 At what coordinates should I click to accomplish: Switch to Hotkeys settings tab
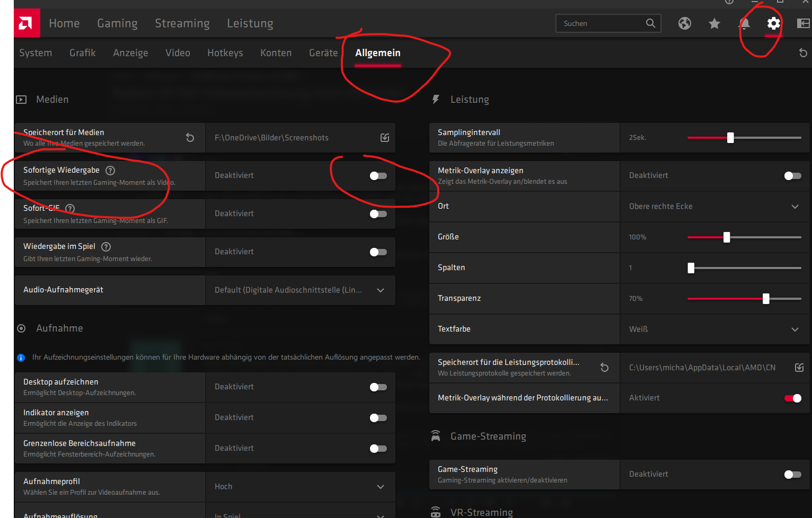[x=225, y=53]
